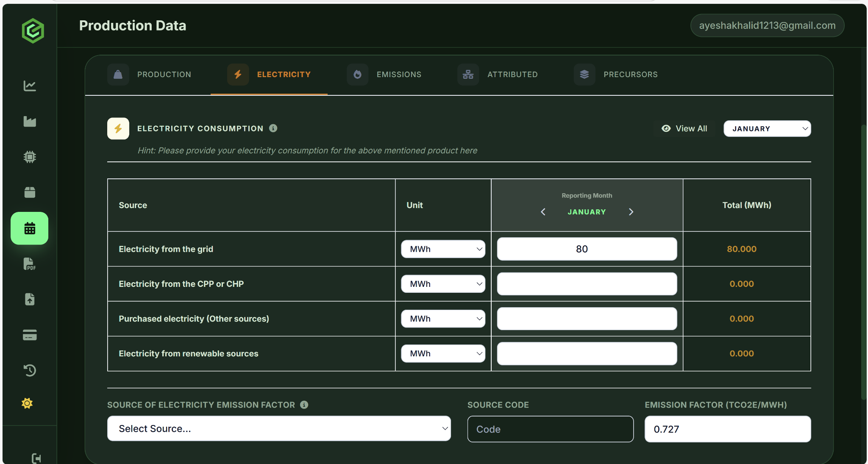Screen dimensions: 868x464
Task: Open the analytics chart icon in sidebar
Action: pos(30,86)
